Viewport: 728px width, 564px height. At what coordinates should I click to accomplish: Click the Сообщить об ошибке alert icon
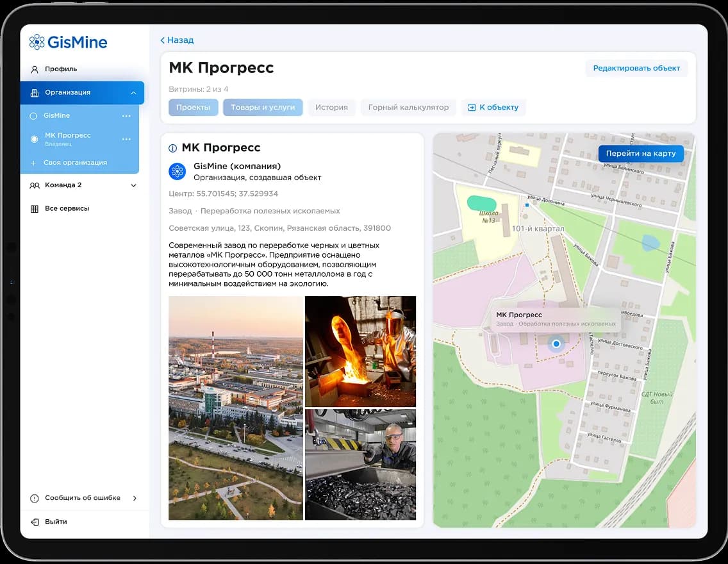point(35,498)
